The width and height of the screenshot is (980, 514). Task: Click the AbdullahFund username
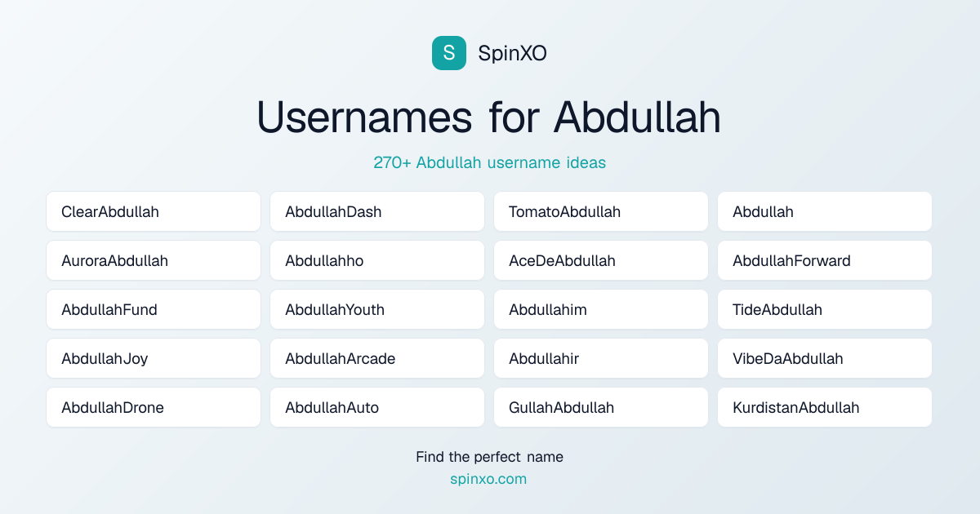(x=154, y=309)
